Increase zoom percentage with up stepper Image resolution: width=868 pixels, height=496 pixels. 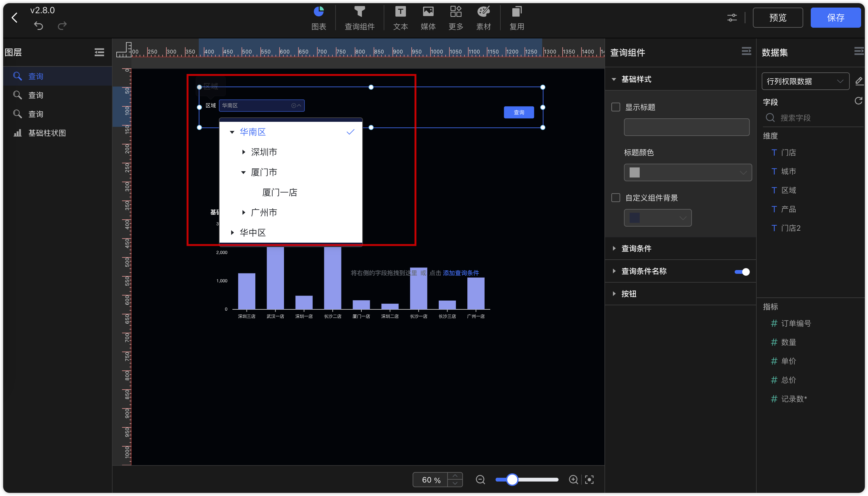455,476
